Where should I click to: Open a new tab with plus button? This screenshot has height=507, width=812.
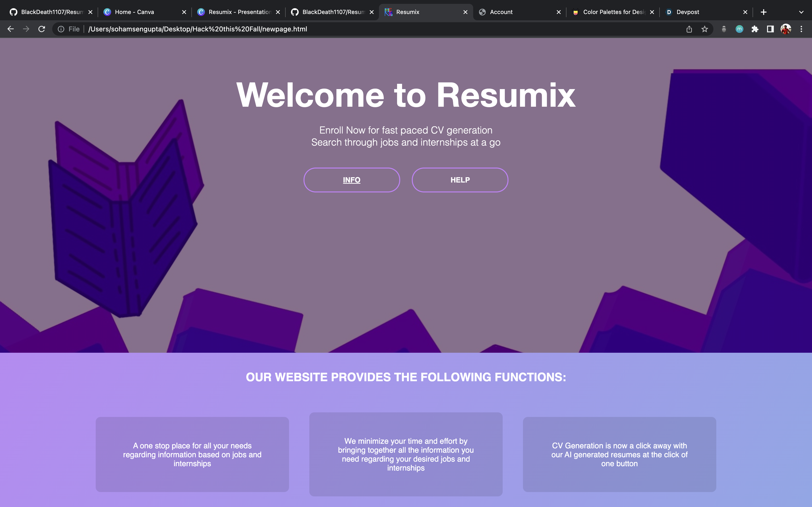point(764,12)
